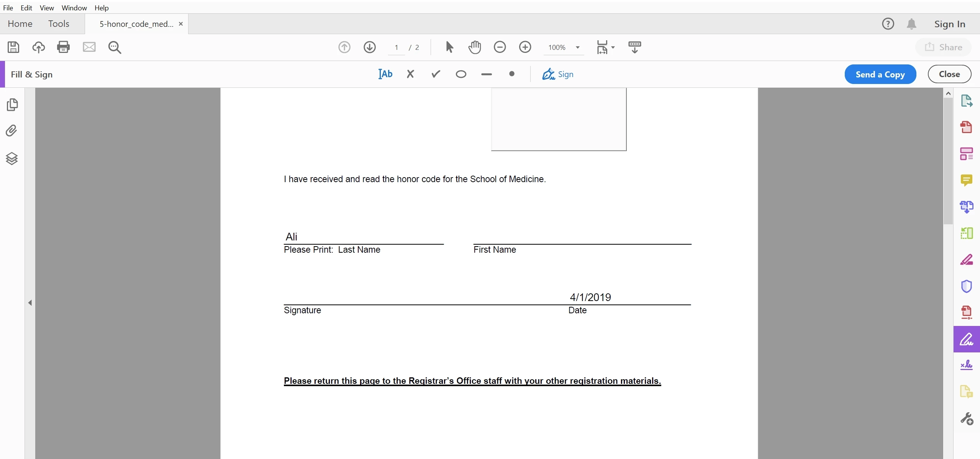Viewport: 980px width, 459px height.
Task: Choose the crossmark X fill tool
Action: point(410,74)
